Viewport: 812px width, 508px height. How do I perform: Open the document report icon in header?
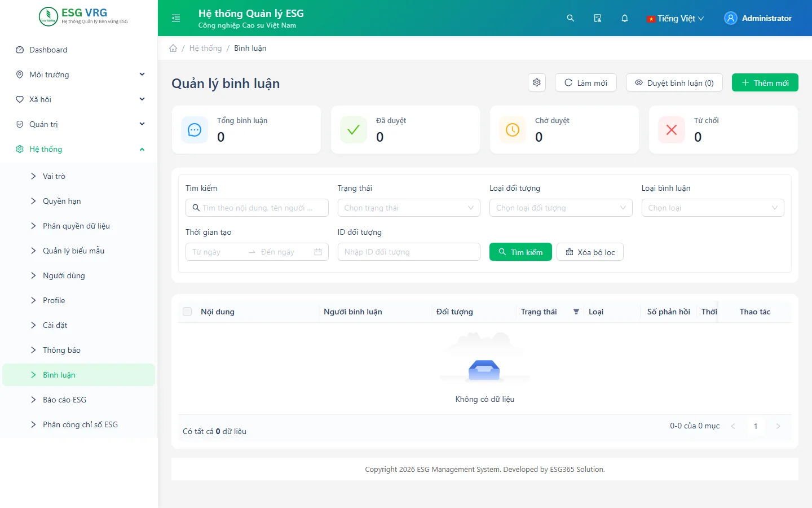pyautogui.click(x=598, y=18)
